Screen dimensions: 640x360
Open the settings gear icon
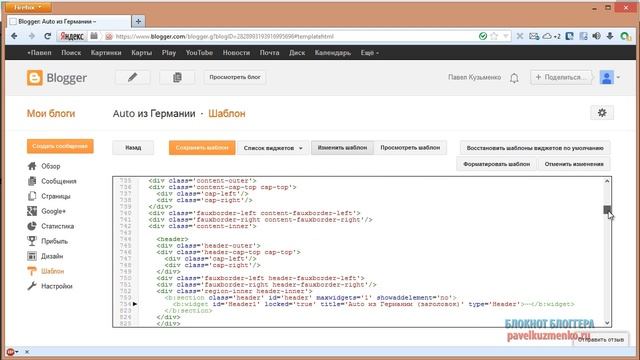602,113
